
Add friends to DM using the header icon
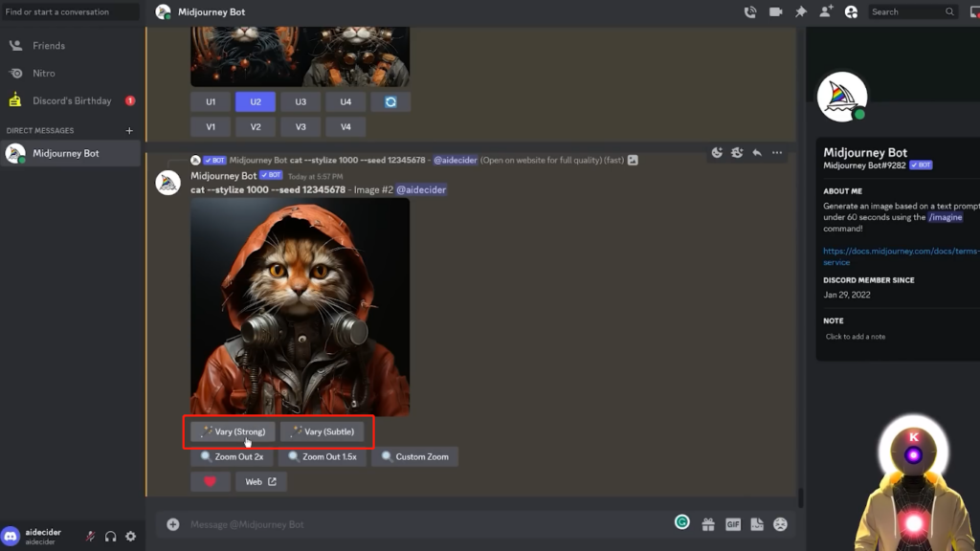826,12
